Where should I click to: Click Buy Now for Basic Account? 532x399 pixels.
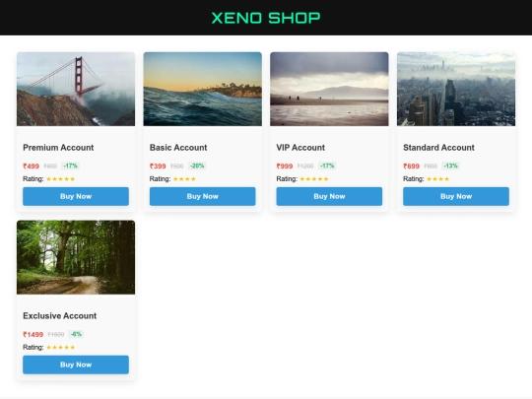(x=203, y=196)
